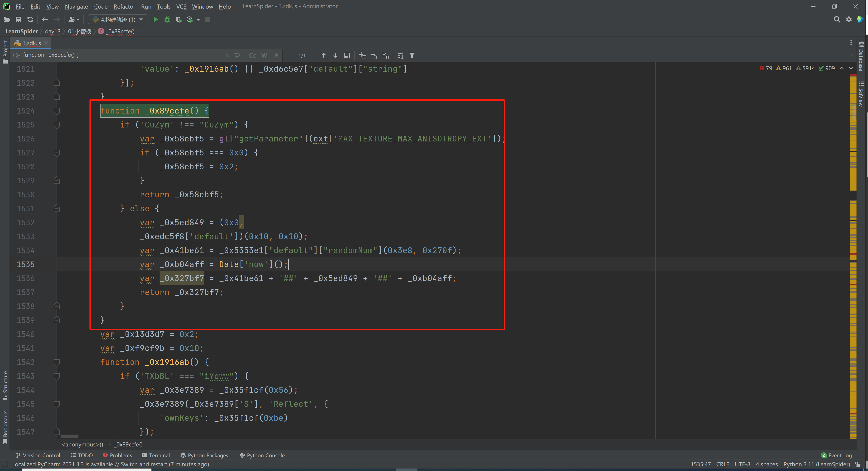Start debugging with the bug icon
Screen dimensions: 868x471
167,20
